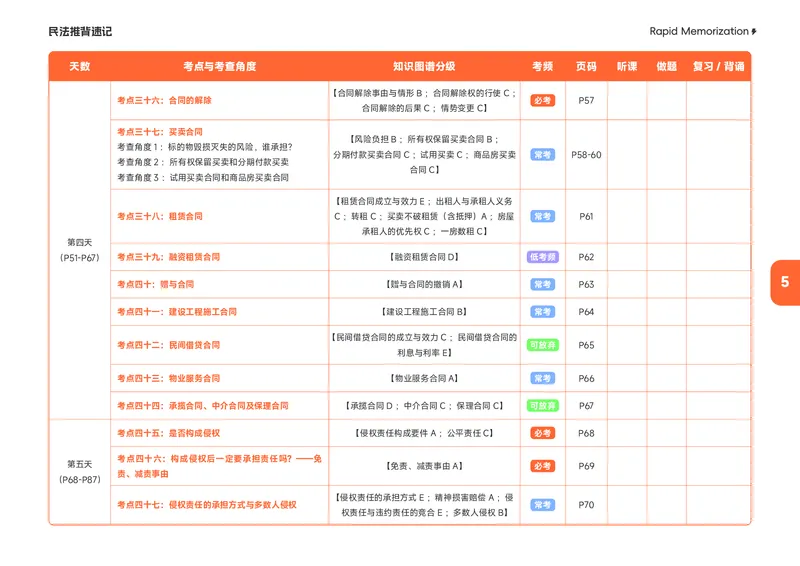Click the 听课 column header
The width and height of the screenshot is (800, 566).
coord(627,66)
